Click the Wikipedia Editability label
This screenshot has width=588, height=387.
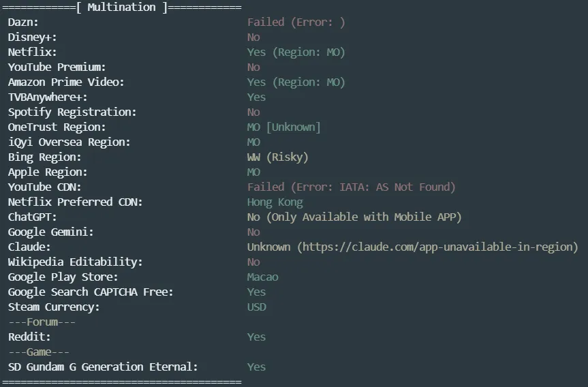[75, 262]
